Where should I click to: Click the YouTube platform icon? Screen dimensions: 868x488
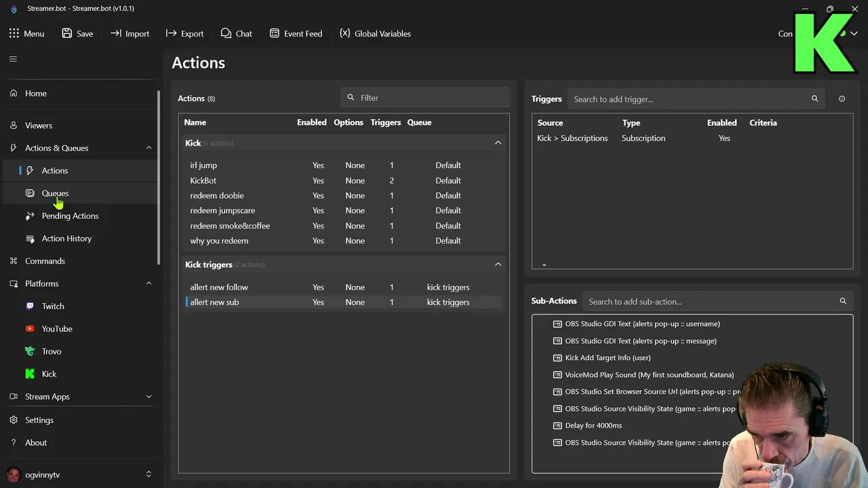click(x=30, y=329)
